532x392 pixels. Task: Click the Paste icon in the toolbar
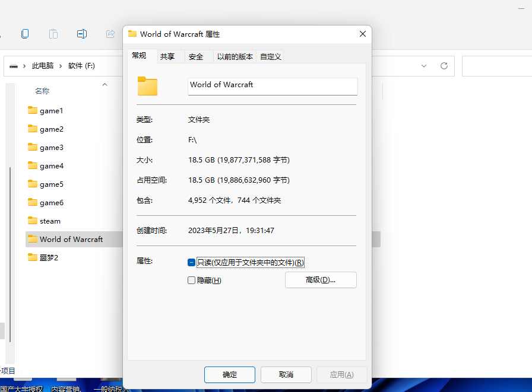coord(53,34)
